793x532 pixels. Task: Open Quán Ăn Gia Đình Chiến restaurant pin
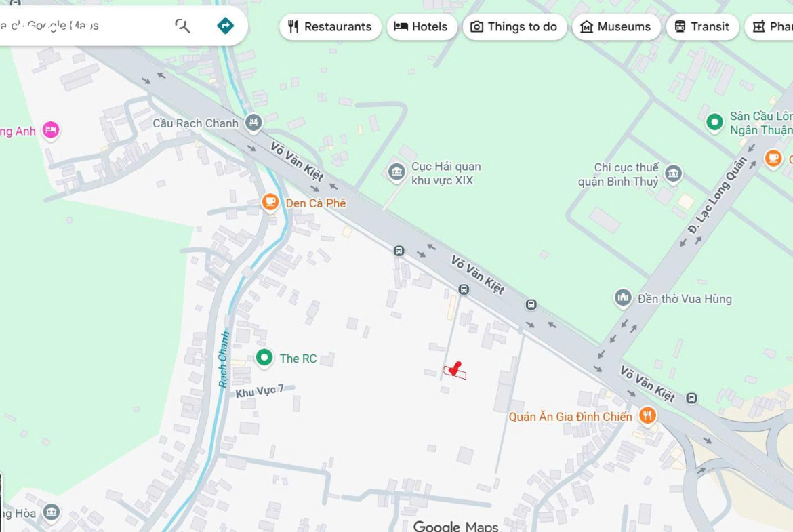click(x=647, y=415)
